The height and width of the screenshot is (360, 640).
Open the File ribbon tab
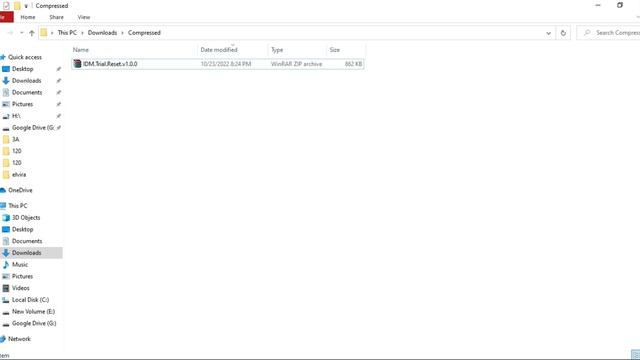tap(6, 17)
